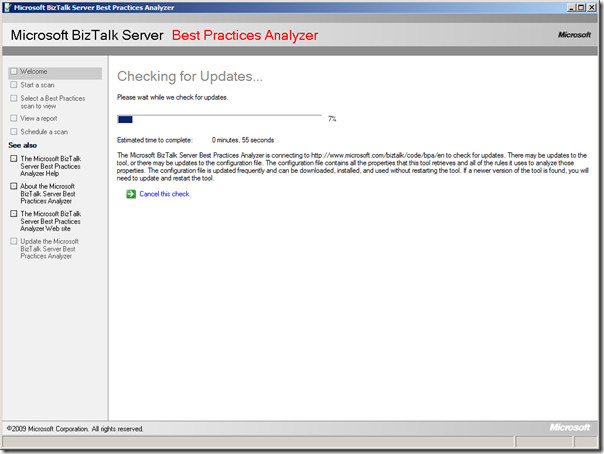Click the icon beside Start a scan
604x454 pixels.
(x=14, y=85)
